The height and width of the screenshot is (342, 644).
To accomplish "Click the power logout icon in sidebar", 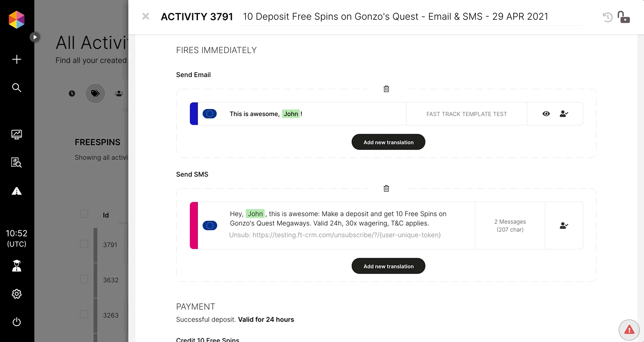I will click(16, 322).
